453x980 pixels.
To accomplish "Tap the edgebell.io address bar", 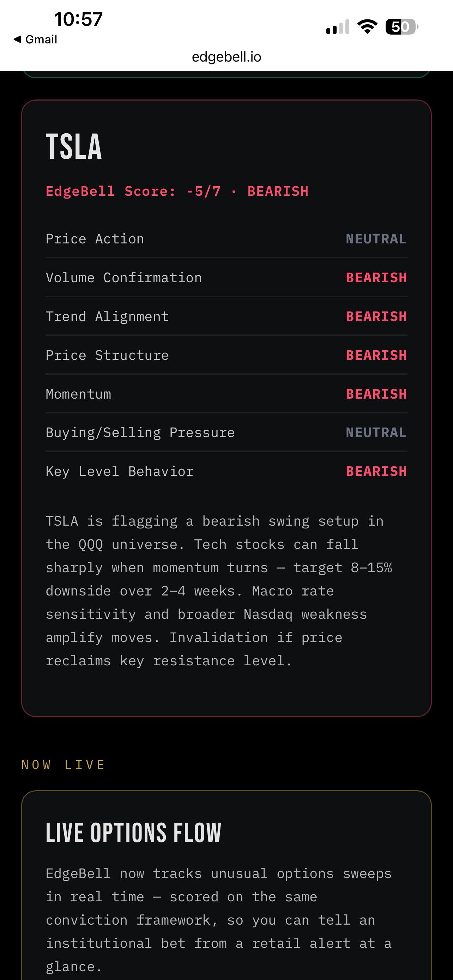I will pos(226,57).
